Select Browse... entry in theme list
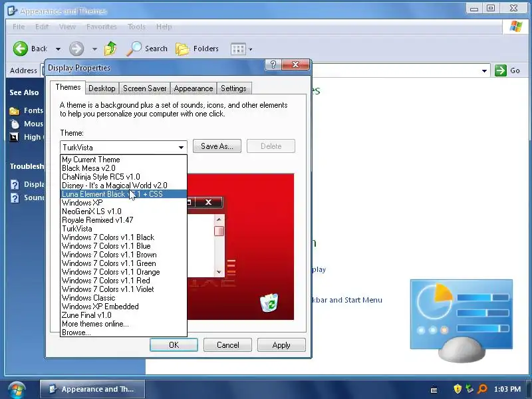This screenshot has width=532, height=399. coord(124,332)
